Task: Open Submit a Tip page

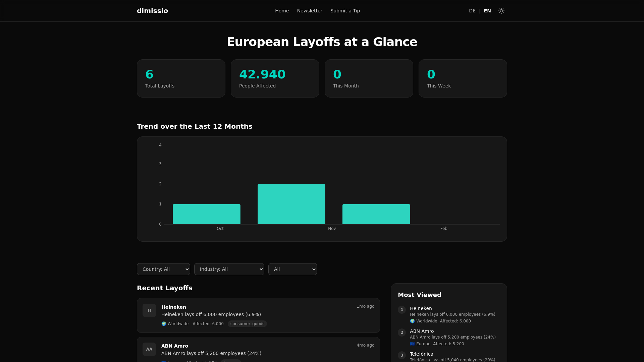Action: click(345, 11)
